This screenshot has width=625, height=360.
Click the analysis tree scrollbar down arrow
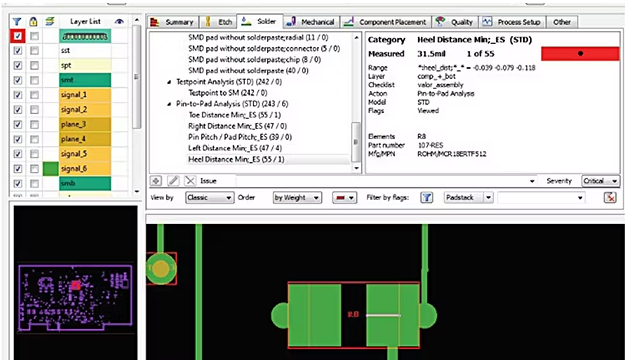pos(356,168)
